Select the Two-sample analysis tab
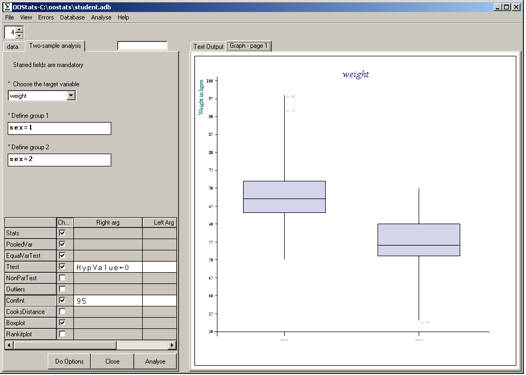 [55, 46]
